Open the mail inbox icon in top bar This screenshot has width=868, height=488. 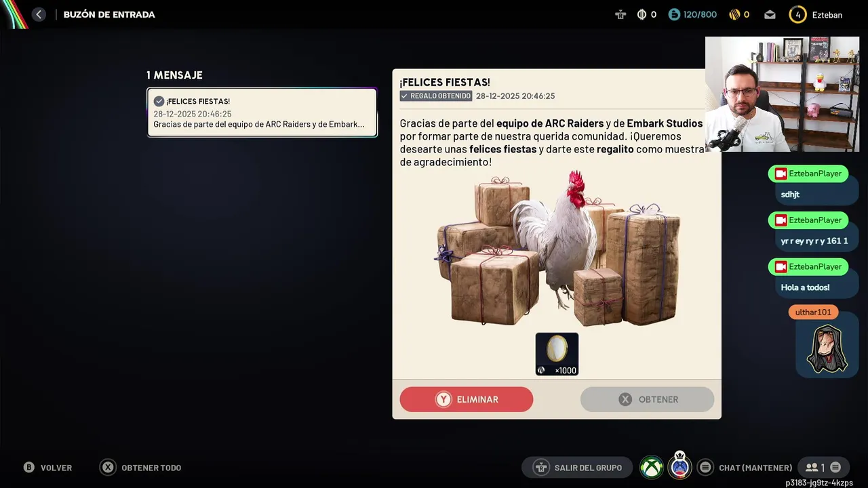[770, 14]
